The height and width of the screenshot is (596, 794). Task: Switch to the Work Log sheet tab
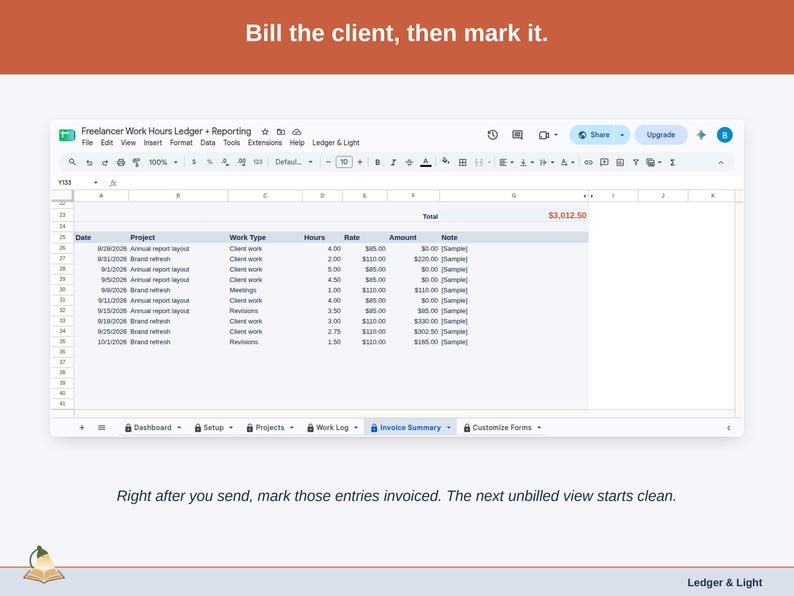[332, 427]
